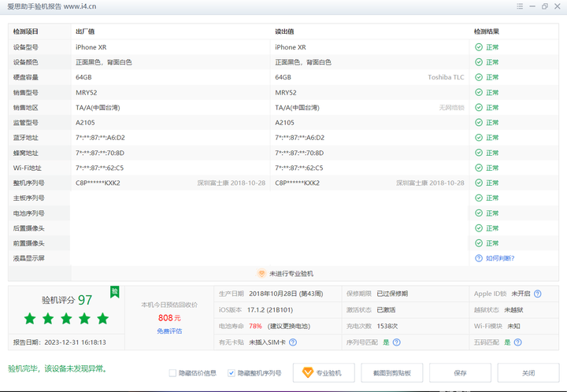
Task: Click the green check icon for 硬盘容量
Action: [479, 77]
